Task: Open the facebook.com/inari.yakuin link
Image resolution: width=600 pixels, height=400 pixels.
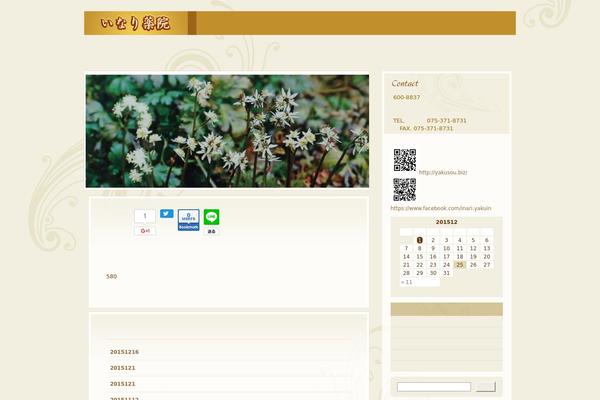Action: point(441,208)
